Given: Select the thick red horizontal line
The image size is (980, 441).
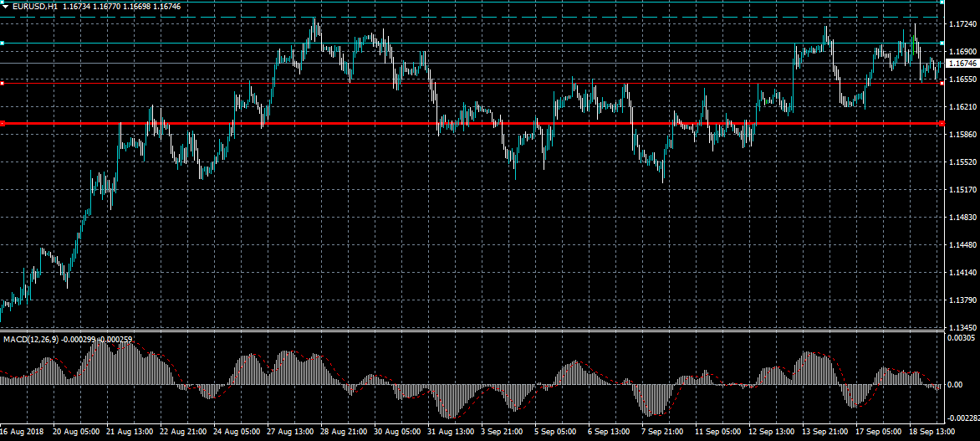Looking at the screenshot, I should [x=472, y=124].
